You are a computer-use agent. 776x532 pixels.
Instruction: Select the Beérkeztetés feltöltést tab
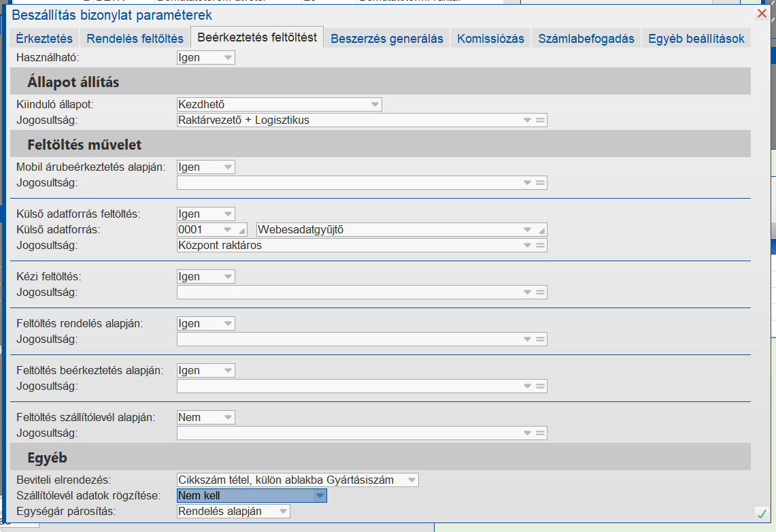click(x=257, y=37)
